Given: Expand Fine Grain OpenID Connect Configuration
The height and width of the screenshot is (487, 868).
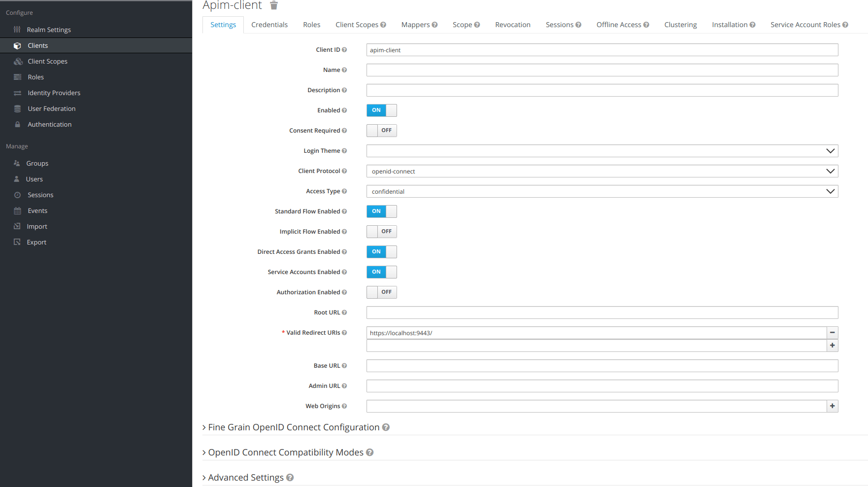Looking at the screenshot, I should (293, 427).
